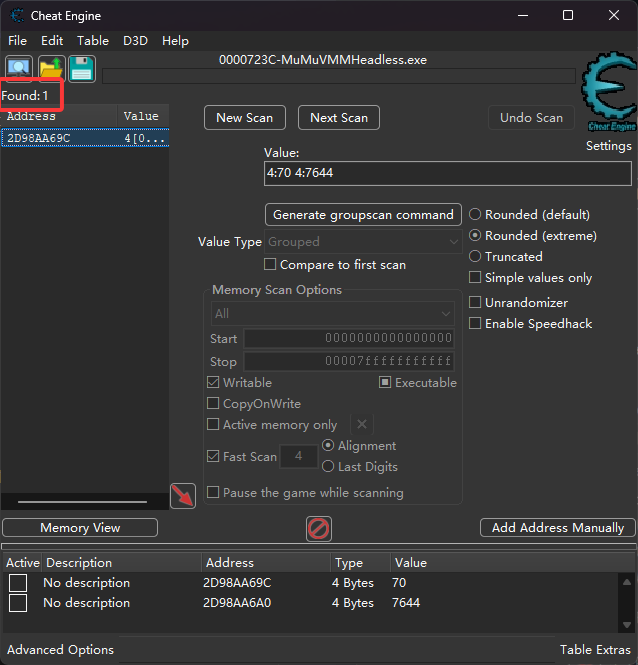Open a cheat table file icon
The image size is (638, 665).
pos(51,68)
